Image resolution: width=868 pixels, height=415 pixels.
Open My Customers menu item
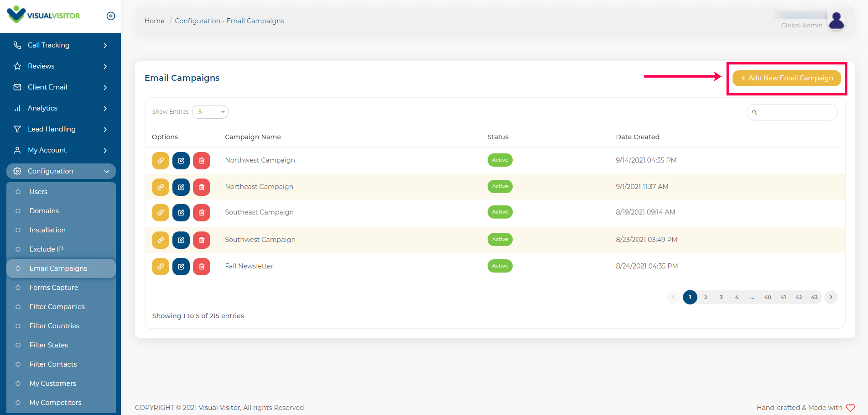61,383
